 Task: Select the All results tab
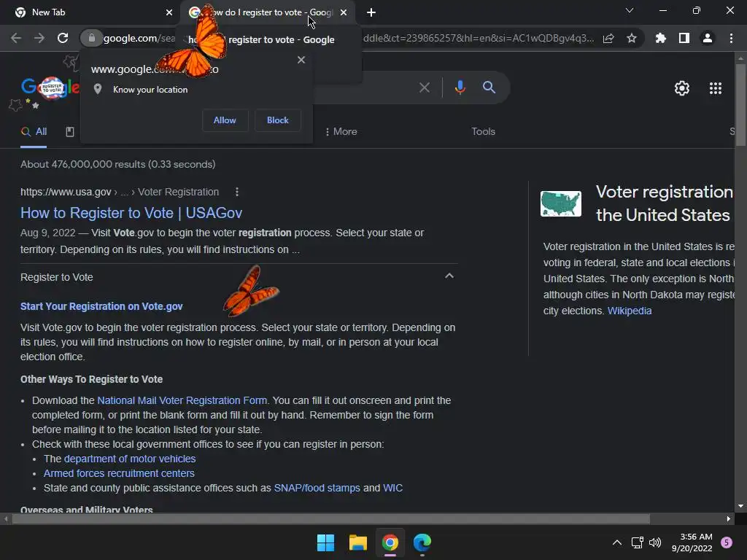34,132
